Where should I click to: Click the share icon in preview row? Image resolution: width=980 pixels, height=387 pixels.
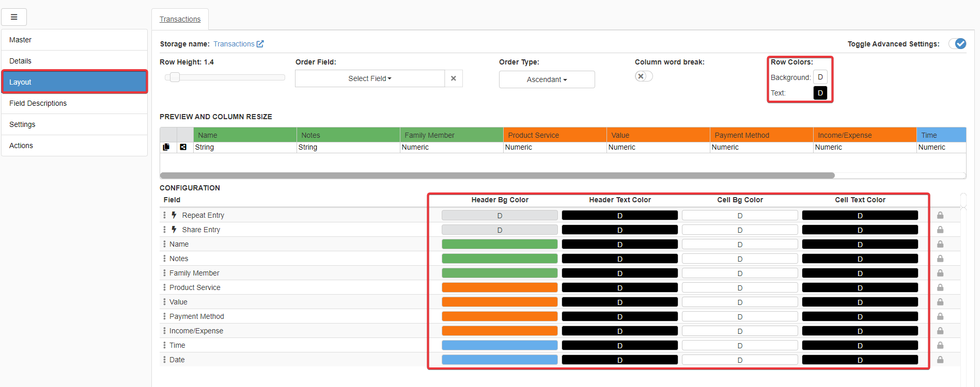183,147
